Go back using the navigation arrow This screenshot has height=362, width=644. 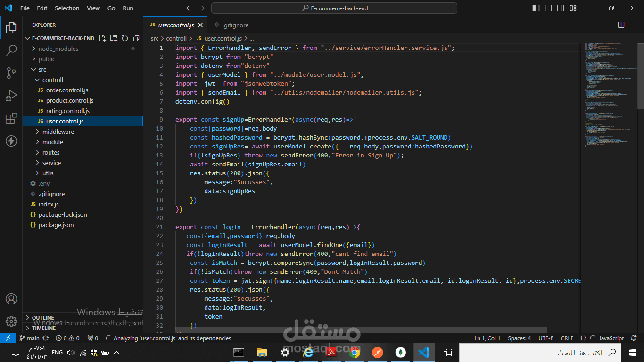(x=189, y=8)
